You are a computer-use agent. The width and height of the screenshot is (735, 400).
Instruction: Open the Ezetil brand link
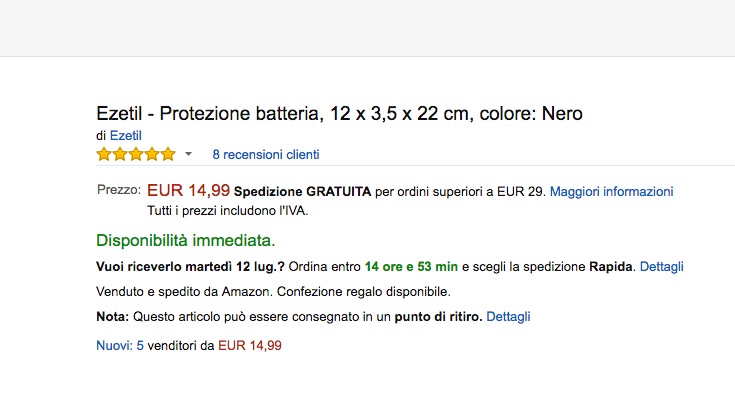pos(125,135)
